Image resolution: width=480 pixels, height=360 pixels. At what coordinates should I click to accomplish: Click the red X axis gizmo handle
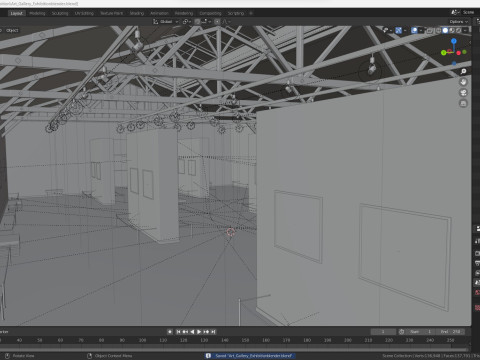click(459, 53)
